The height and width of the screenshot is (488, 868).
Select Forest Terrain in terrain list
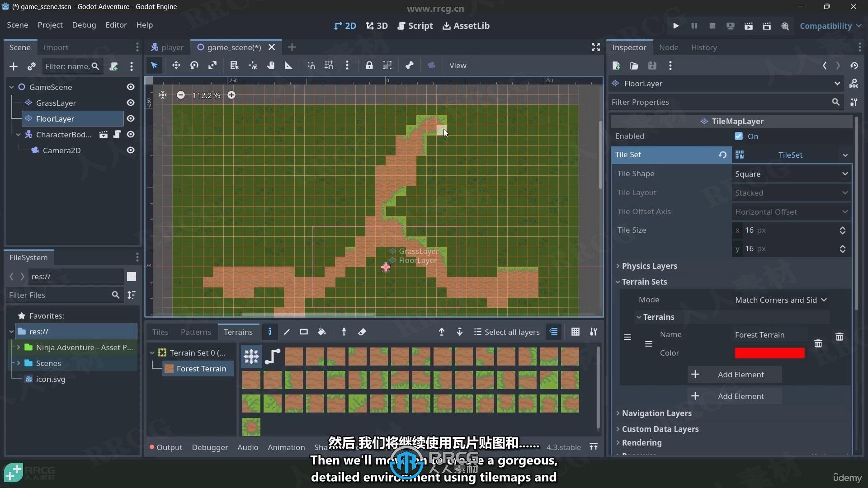(198, 369)
